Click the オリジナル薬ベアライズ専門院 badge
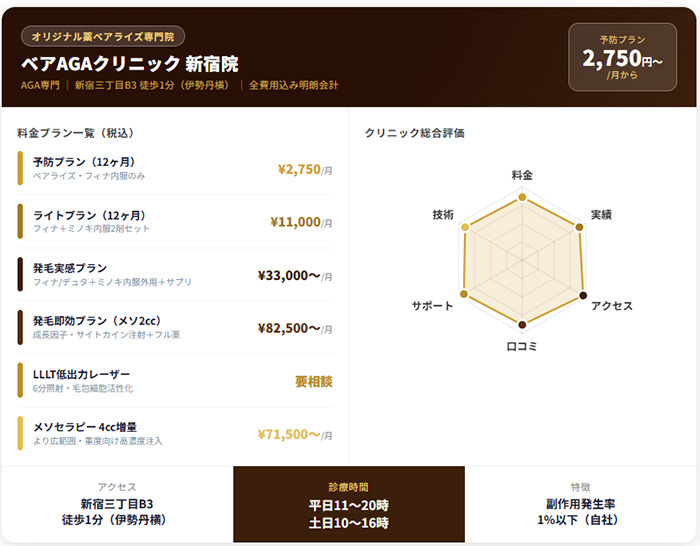Screen dimensions: 700x546 pyautogui.click(x=103, y=36)
